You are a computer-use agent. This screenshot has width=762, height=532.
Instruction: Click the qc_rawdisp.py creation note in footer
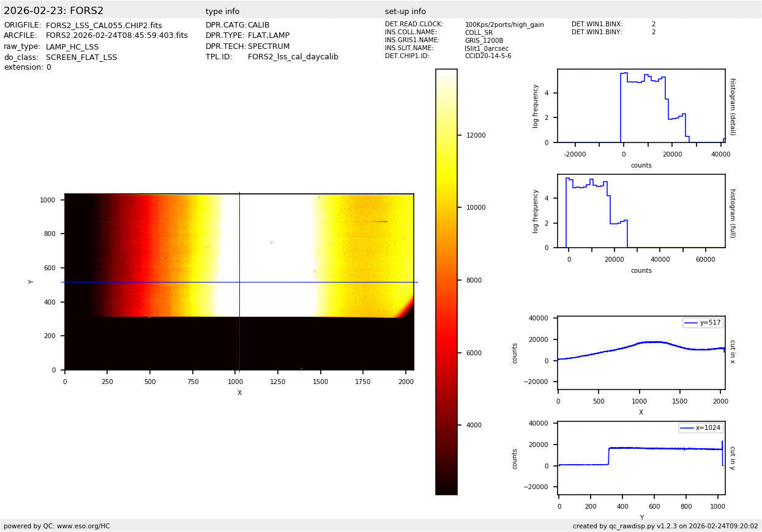point(665,526)
